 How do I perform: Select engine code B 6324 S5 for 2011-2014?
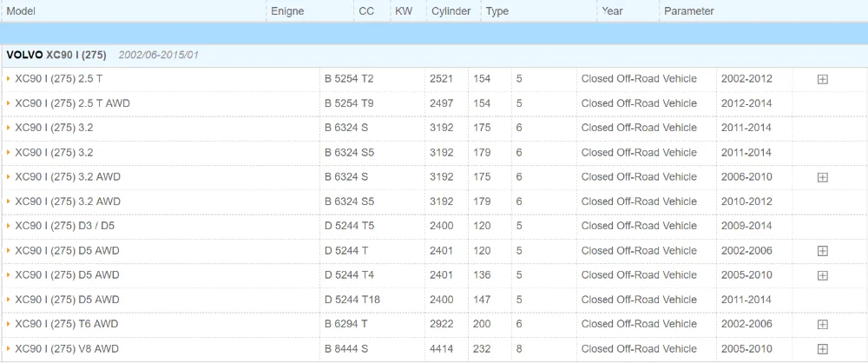tap(349, 152)
